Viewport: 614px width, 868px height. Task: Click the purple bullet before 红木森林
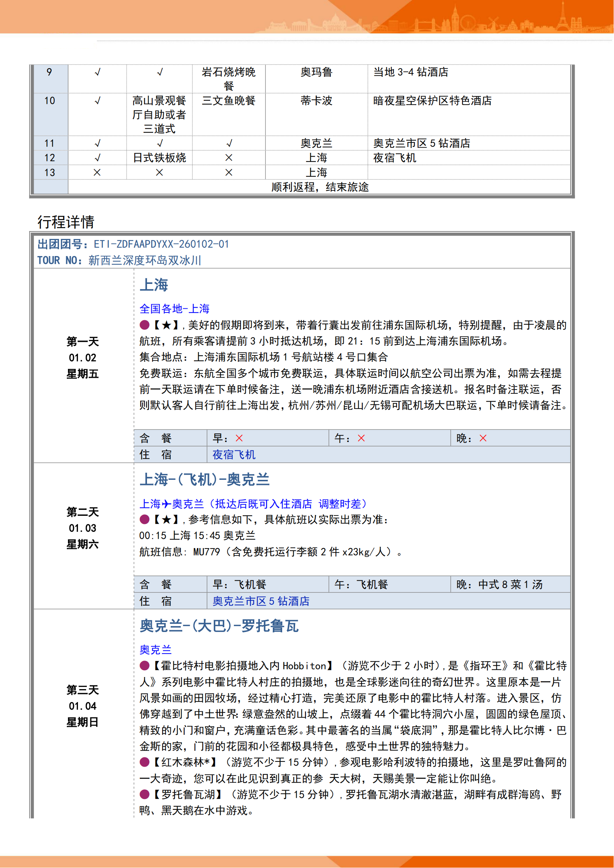144,762
